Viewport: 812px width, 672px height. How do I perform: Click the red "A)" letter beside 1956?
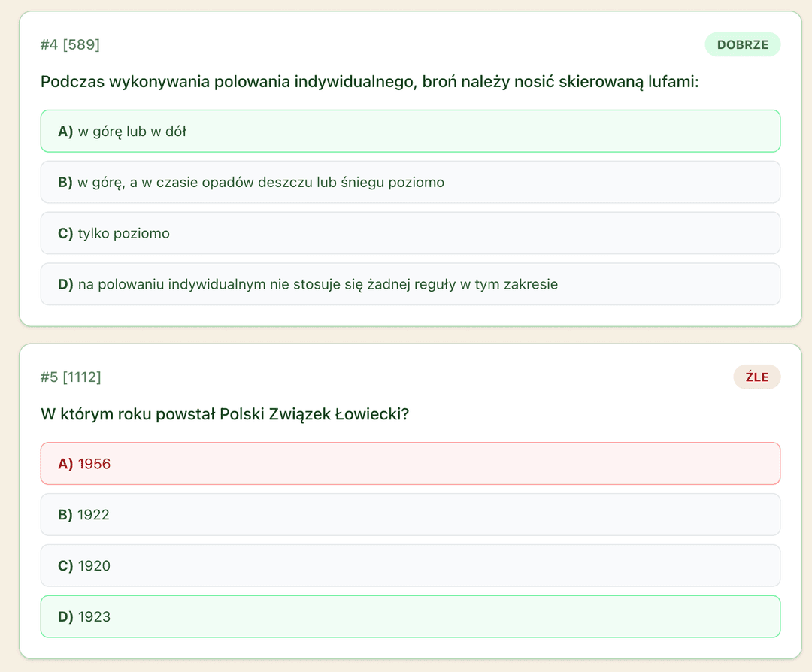(65, 464)
